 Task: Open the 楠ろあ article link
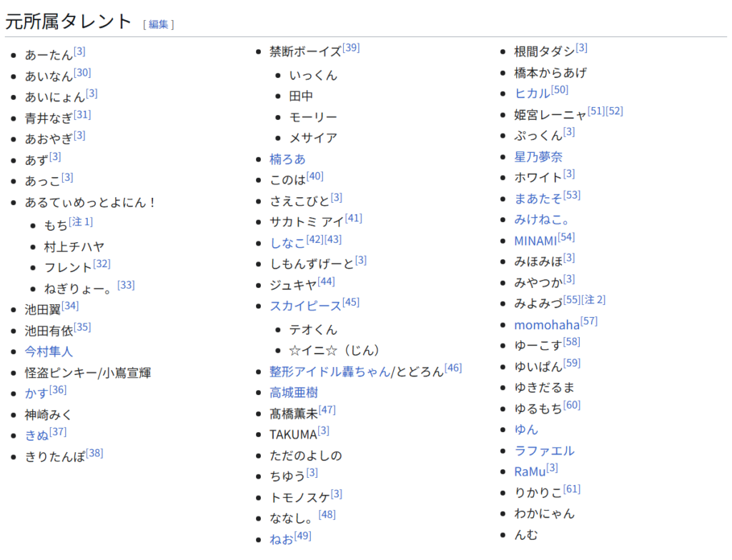tap(287, 159)
